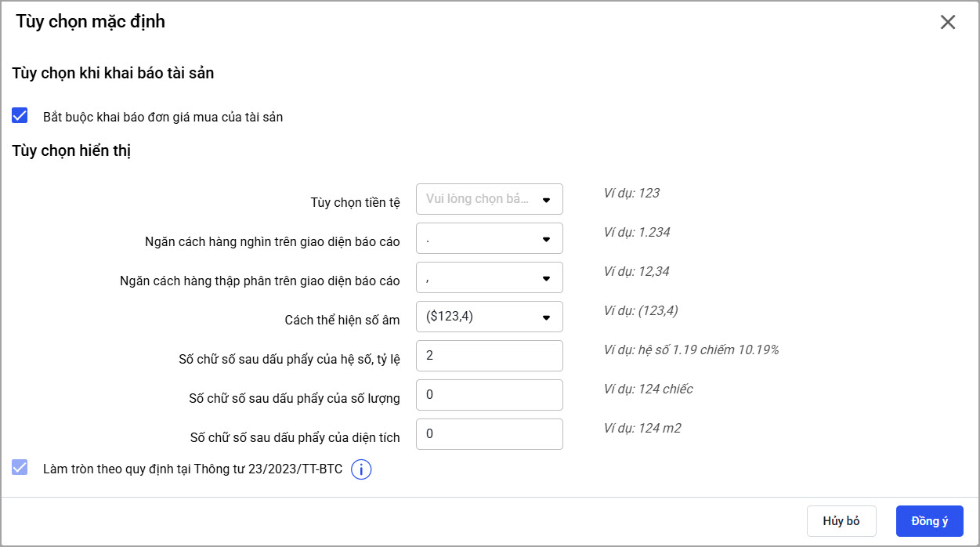Click the diện tích decimal digits field
This screenshot has height=547, width=980.
[489, 434]
